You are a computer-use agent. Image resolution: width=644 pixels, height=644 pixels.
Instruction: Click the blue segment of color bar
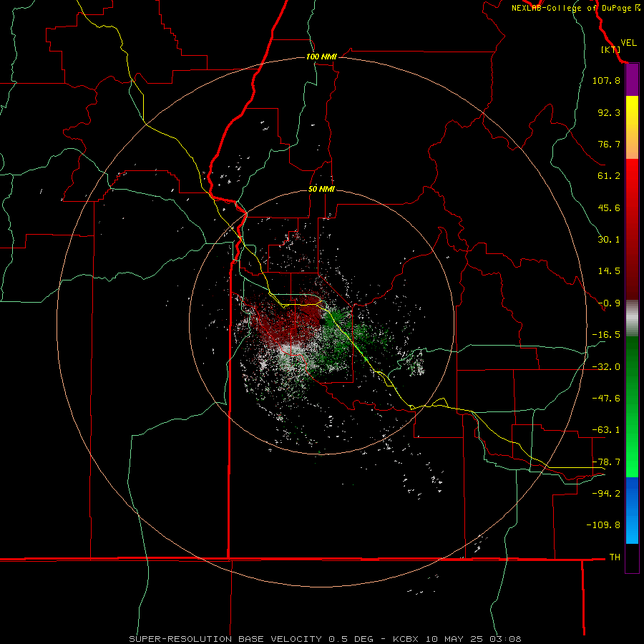click(x=632, y=493)
